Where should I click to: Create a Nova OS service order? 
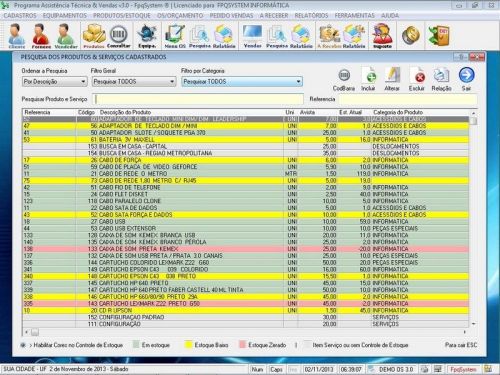point(175,36)
